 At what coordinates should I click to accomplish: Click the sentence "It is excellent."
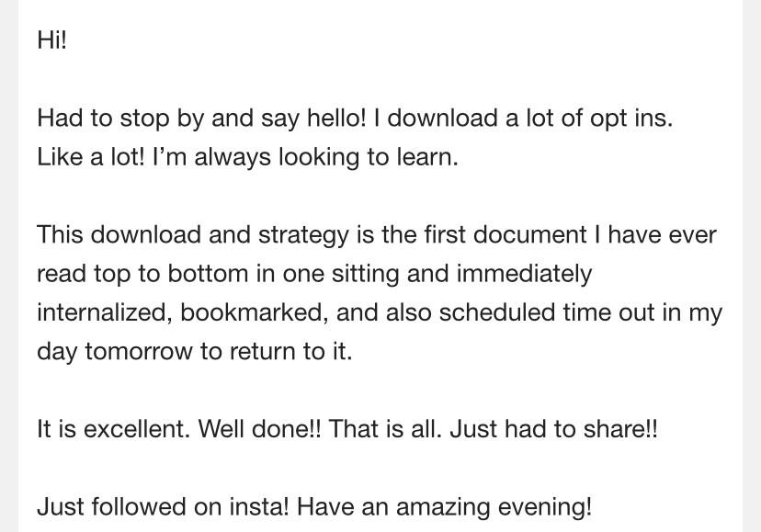tap(114, 429)
